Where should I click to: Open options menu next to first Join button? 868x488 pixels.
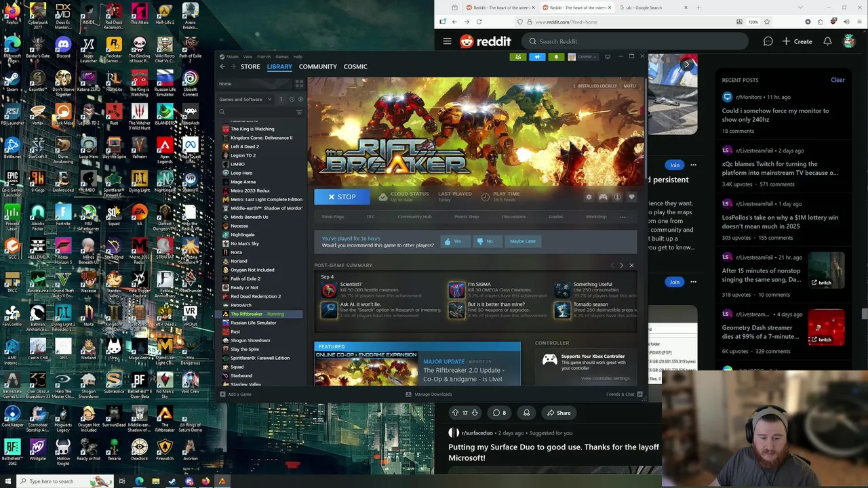[x=693, y=165]
